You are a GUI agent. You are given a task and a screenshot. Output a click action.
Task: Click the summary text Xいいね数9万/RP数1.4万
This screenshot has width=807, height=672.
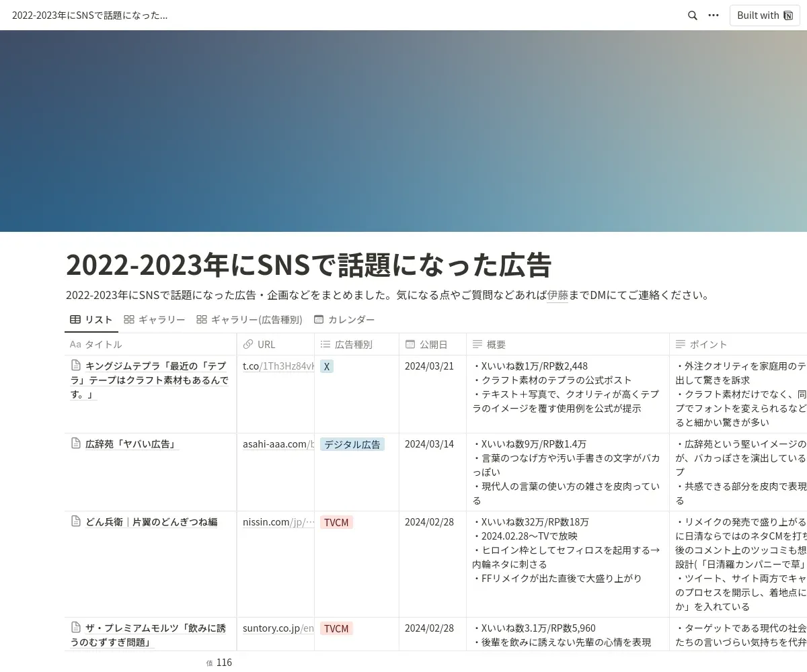(529, 444)
